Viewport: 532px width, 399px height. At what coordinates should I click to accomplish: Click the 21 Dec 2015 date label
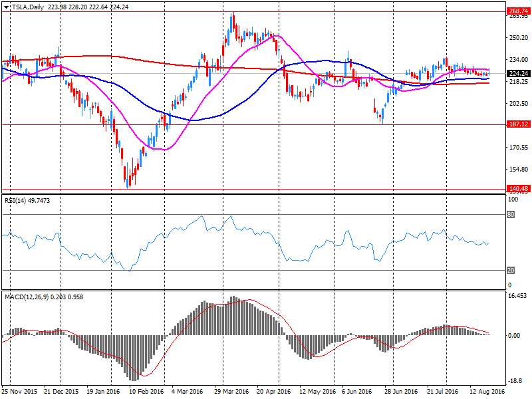click(x=61, y=391)
